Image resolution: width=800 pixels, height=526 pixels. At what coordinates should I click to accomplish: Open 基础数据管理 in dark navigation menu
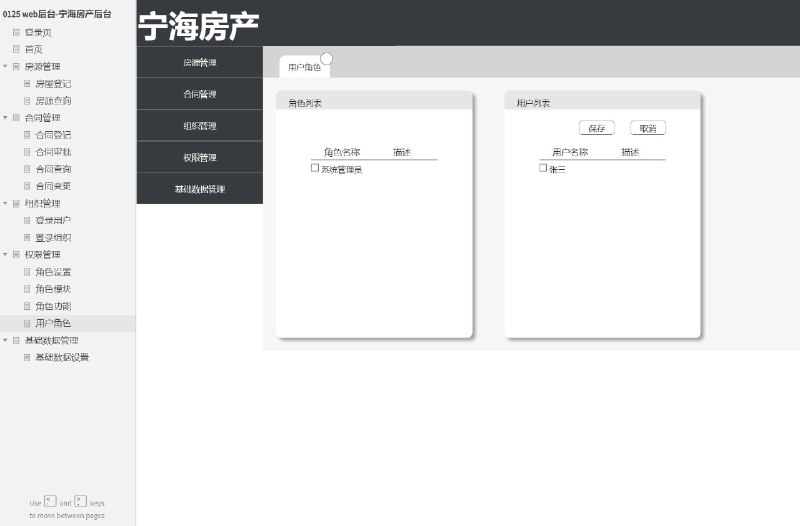(199, 189)
